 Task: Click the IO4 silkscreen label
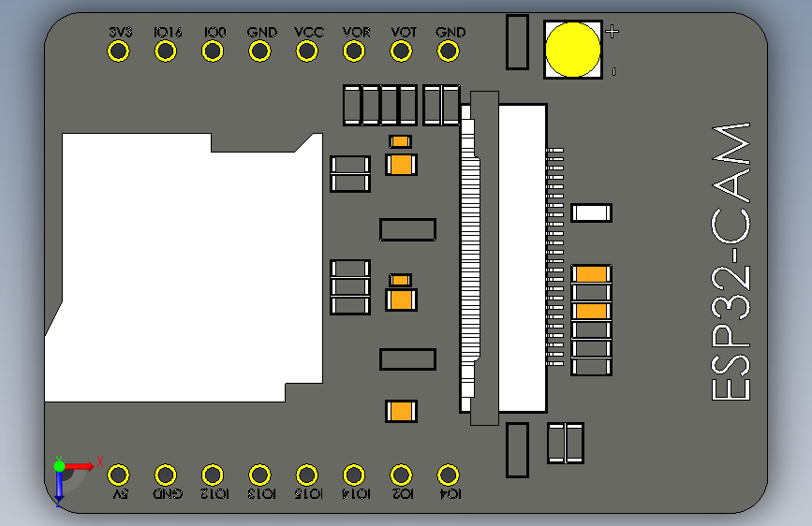(x=450, y=494)
